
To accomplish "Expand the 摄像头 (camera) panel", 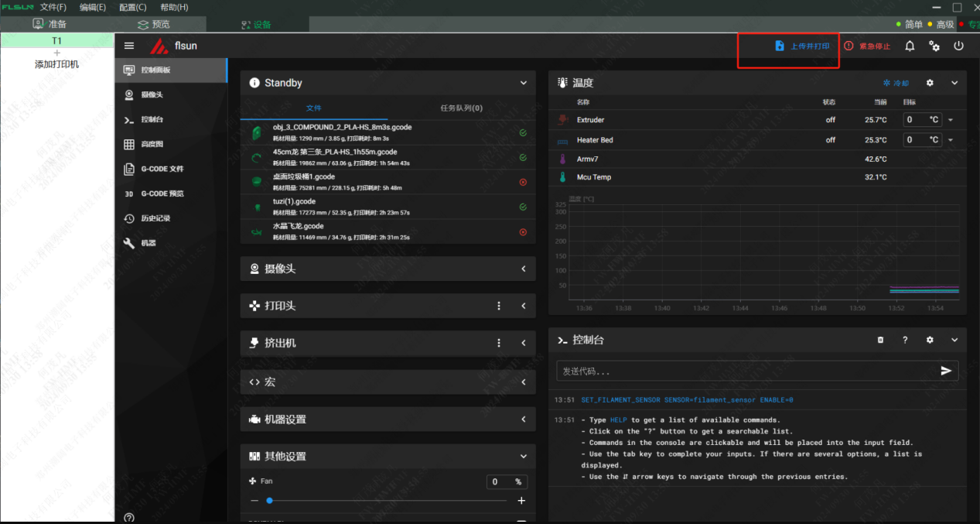I will pyautogui.click(x=523, y=269).
